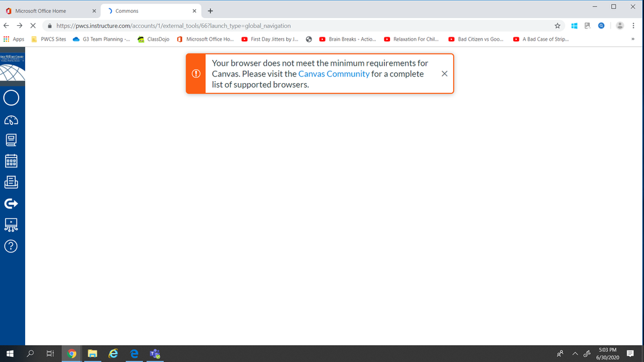
Task: Open the Brain Breaks bookmark
Action: (347, 39)
